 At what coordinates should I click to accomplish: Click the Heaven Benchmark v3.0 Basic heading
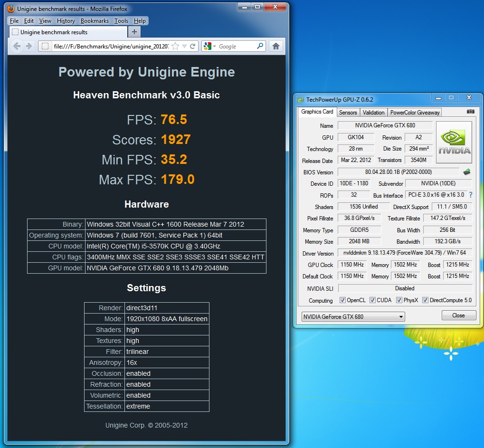click(146, 95)
